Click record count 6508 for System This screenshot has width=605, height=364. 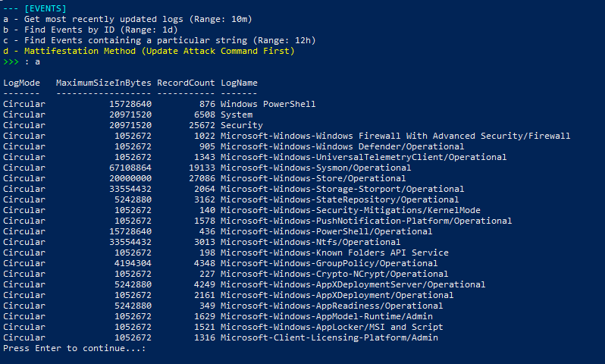click(205, 115)
